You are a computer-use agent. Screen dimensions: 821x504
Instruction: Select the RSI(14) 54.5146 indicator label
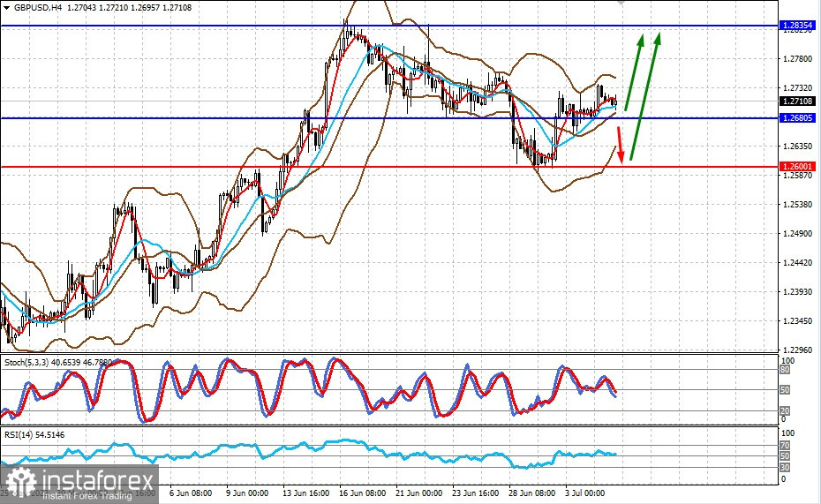(34, 435)
